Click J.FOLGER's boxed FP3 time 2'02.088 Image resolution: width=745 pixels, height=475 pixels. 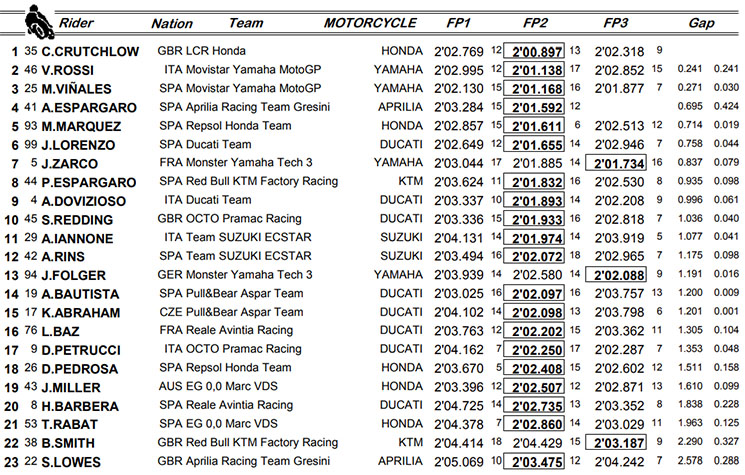pos(616,274)
